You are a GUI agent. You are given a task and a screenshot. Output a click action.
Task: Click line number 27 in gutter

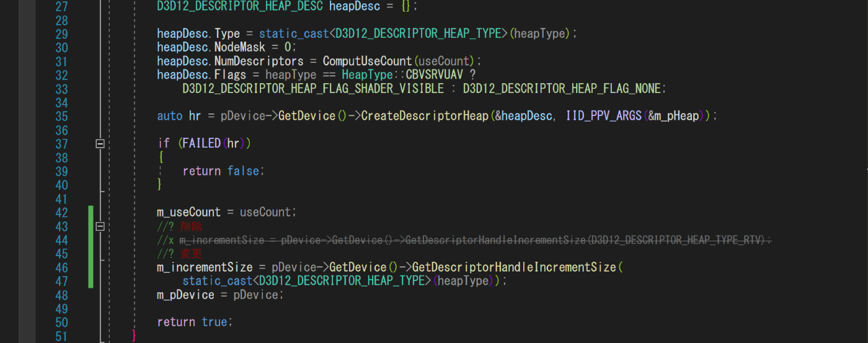[x=61, y=7]
